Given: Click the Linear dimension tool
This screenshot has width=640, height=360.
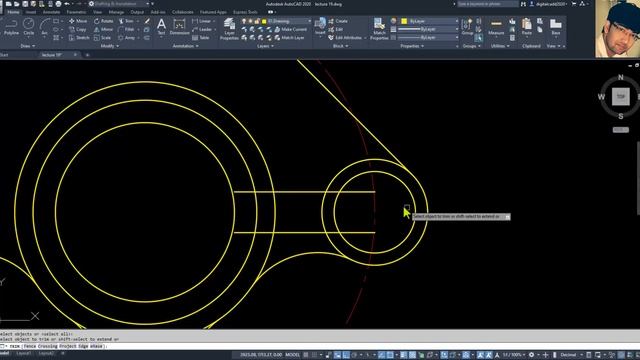Looking at the screenshot, I should tap(201, 21).
